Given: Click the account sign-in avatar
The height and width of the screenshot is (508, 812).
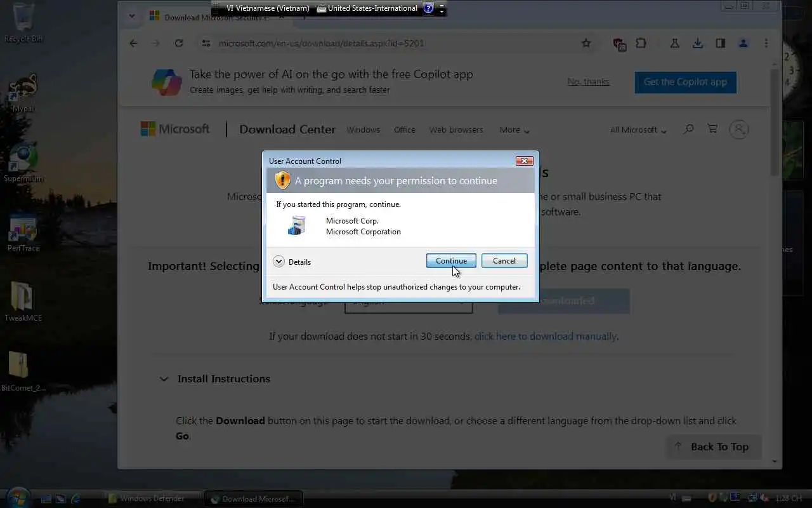Looking at the screenshot, I should click(x=739, y=130).
